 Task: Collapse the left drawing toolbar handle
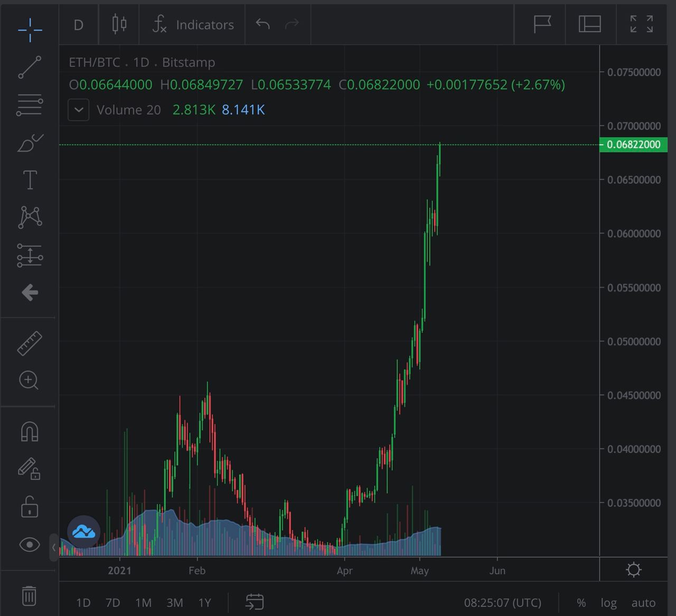point(54,547)
